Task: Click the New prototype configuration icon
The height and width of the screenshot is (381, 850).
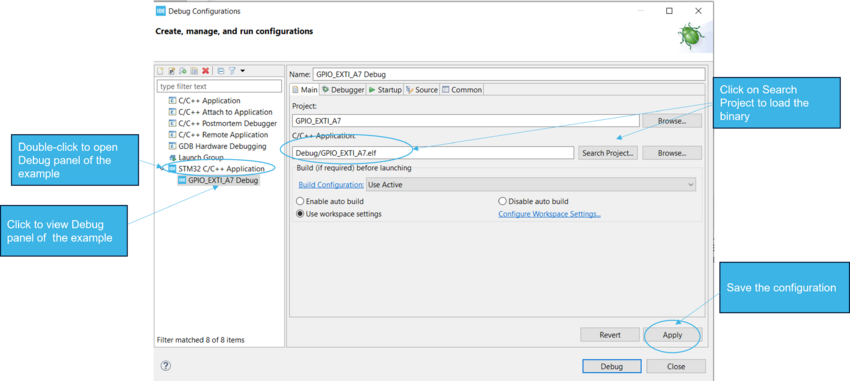Action: [172, 71]
